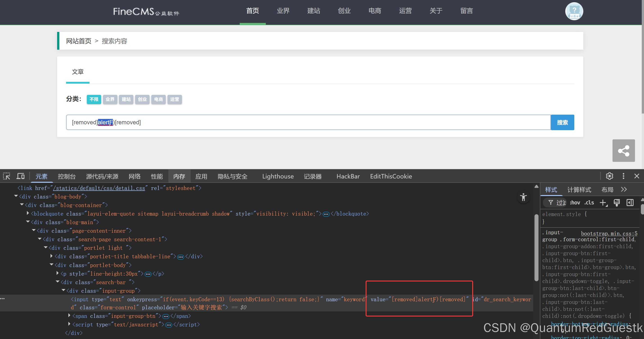The image size is (644, 339).
Task: Expand the span input-group-btn node
Action: pos(69,316)
